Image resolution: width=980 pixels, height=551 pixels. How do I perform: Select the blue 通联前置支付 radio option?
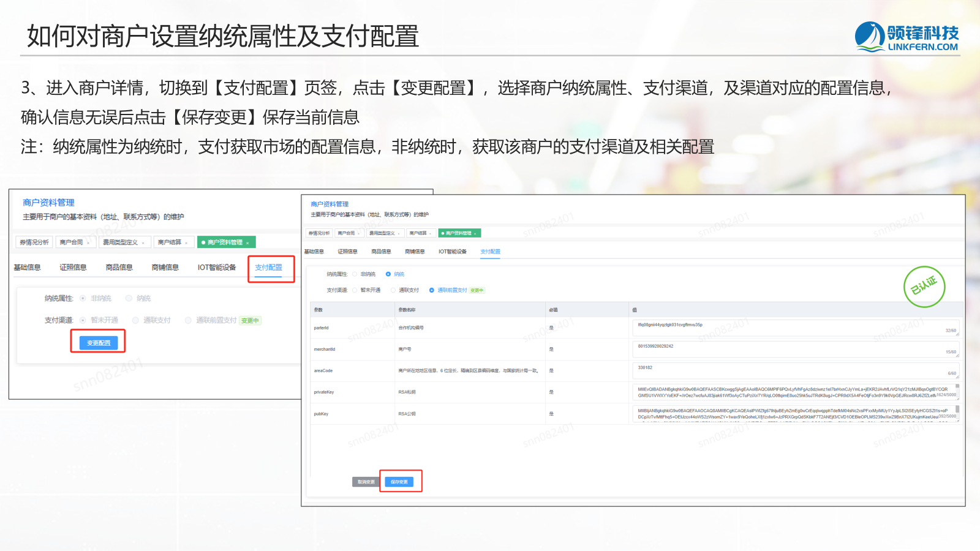point(432,290)
